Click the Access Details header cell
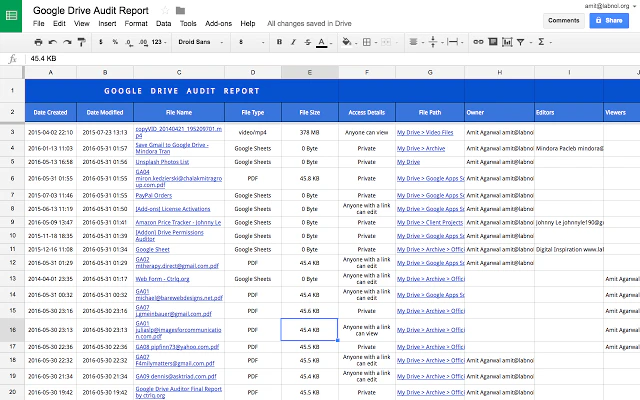 pyautogui.click(x=367, y=112)
